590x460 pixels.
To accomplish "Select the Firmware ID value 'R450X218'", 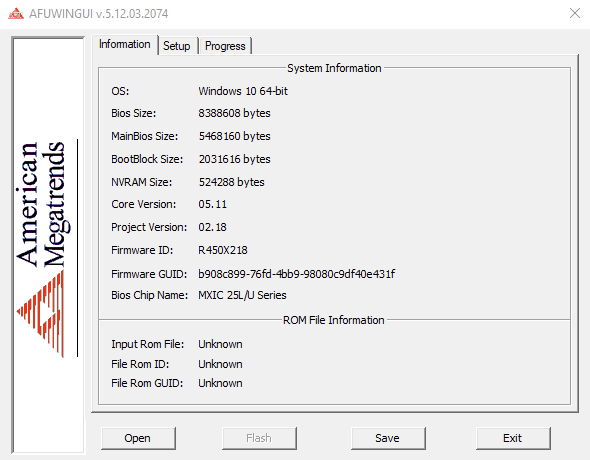I will tap(223, 250).
